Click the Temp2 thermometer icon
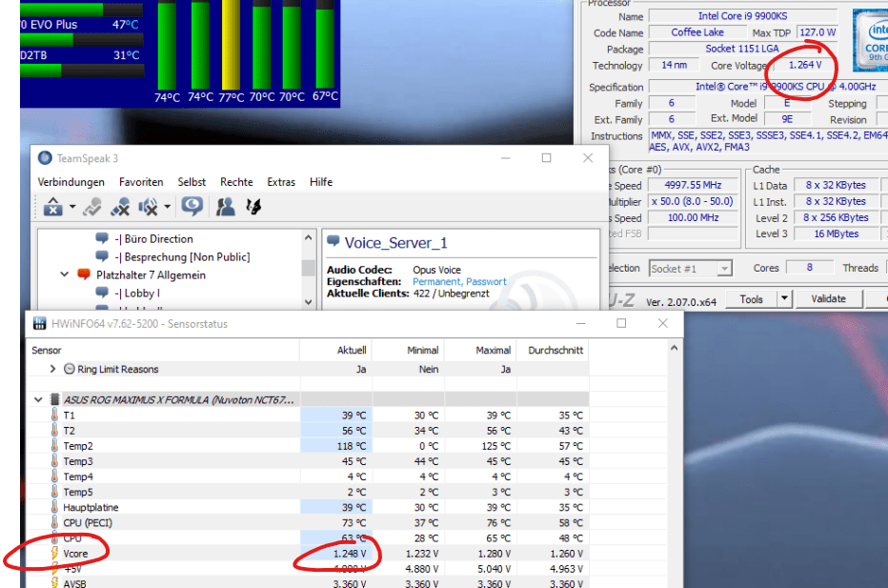888x588 pixels. tap(54, 445)
